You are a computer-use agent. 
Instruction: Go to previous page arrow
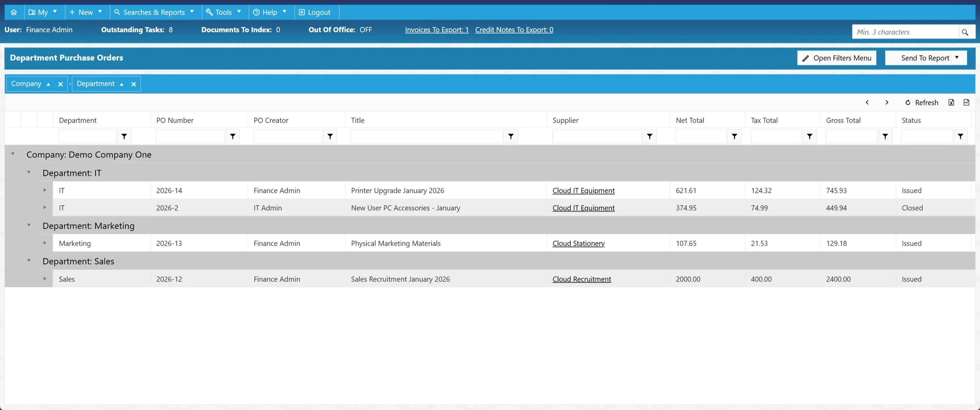867,102
